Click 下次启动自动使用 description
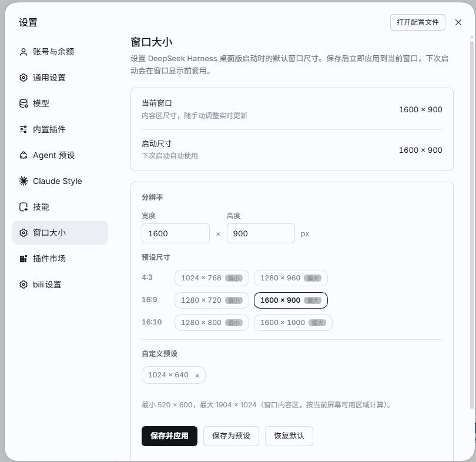Screen dimensions: 476x462 170,156
